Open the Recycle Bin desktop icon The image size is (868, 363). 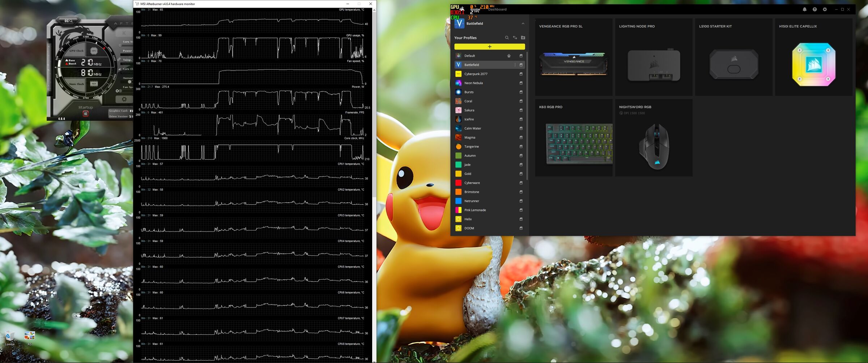(9, 338)
